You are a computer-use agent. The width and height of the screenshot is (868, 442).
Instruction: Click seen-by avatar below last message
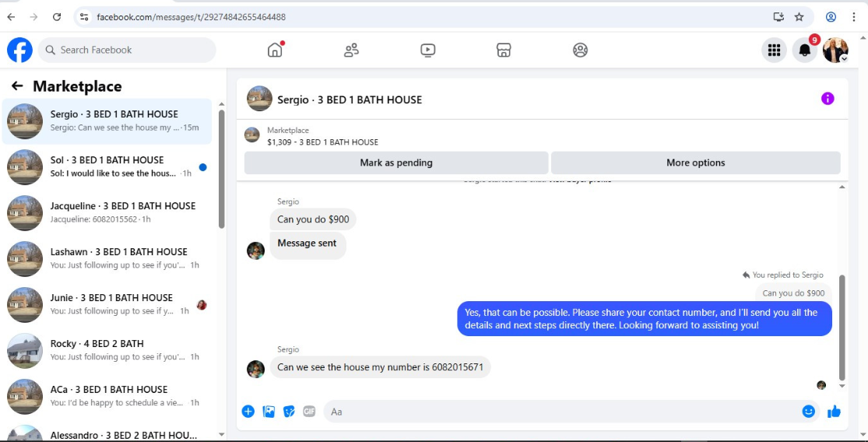tap(821, 385)
